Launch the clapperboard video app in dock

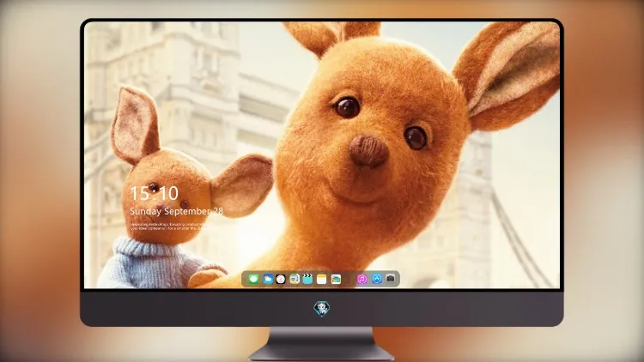pos(307,279)
